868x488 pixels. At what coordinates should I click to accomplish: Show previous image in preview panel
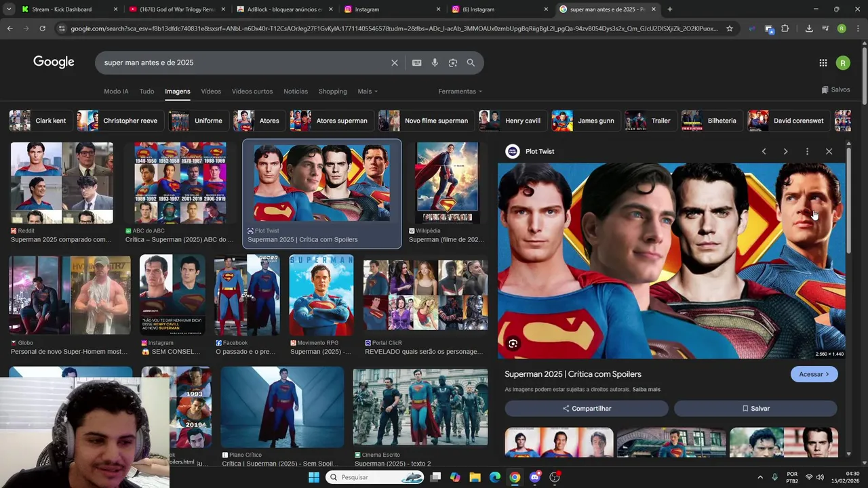(764, 151)
